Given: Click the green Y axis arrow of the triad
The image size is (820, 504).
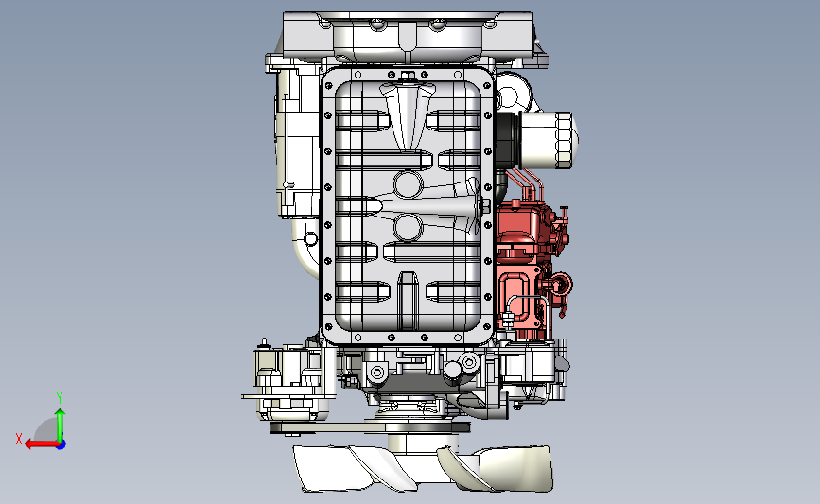Looking at the screenshot, I should tap(61, 426).
